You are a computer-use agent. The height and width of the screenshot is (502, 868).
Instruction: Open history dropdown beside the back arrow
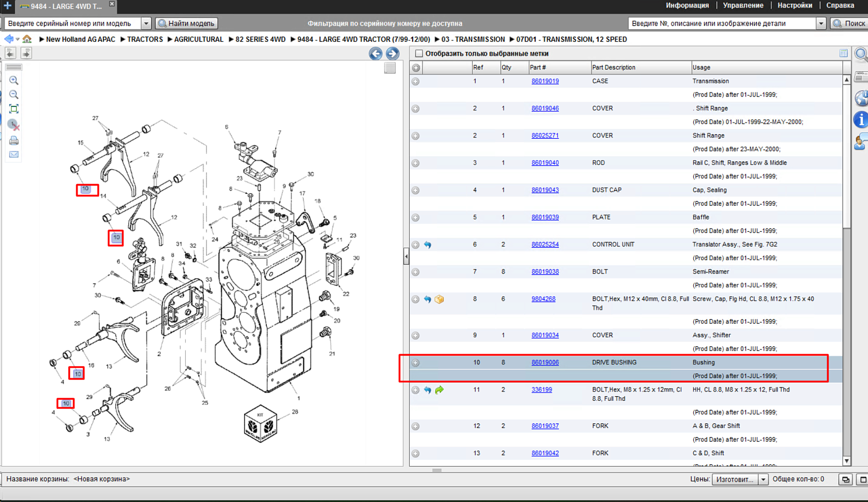(x=18, y=39)
